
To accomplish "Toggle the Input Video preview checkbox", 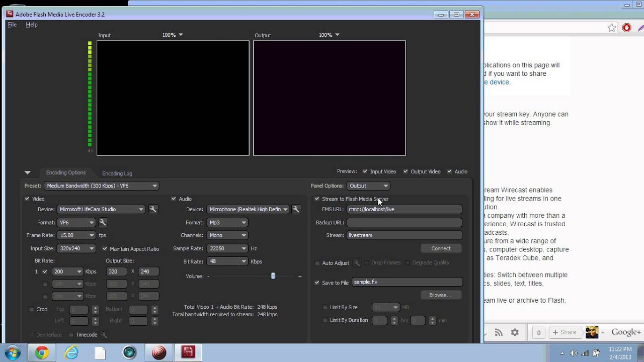I will [x=365, y=171].
